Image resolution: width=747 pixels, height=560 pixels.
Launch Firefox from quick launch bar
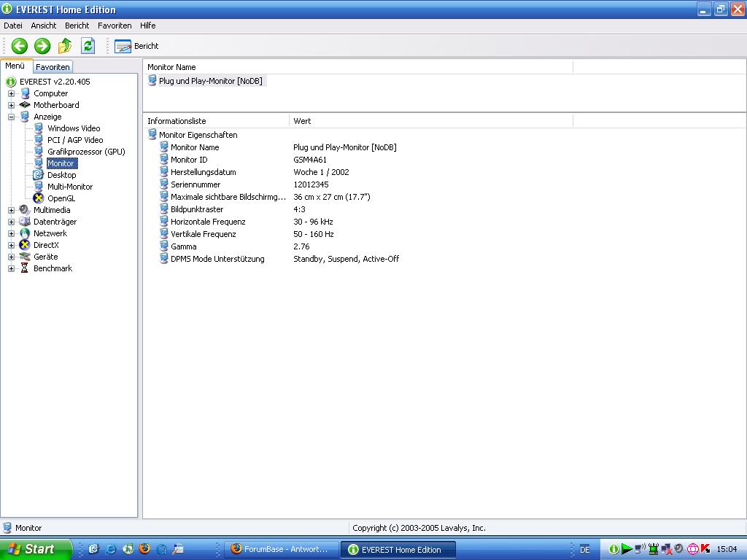(x=144, y=549)
